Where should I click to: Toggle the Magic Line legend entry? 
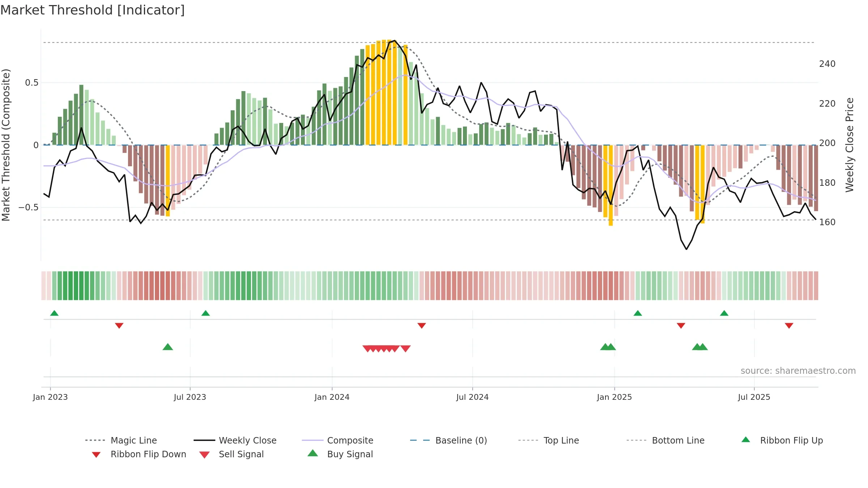point(121,440)
